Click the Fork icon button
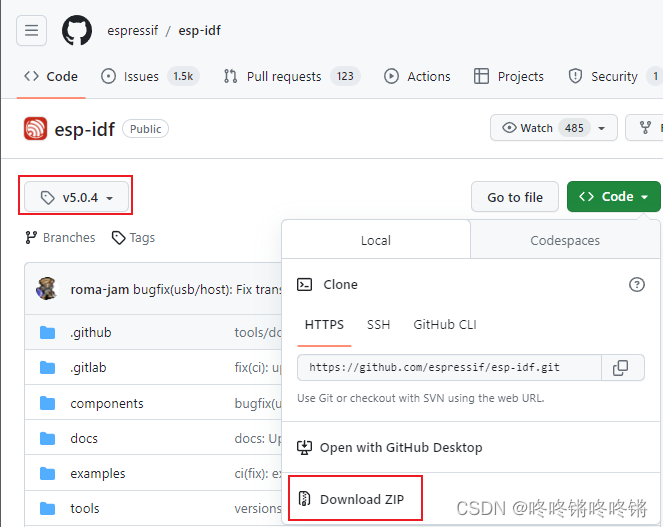Viewport: 663px width, 527px height. point(645,128)
